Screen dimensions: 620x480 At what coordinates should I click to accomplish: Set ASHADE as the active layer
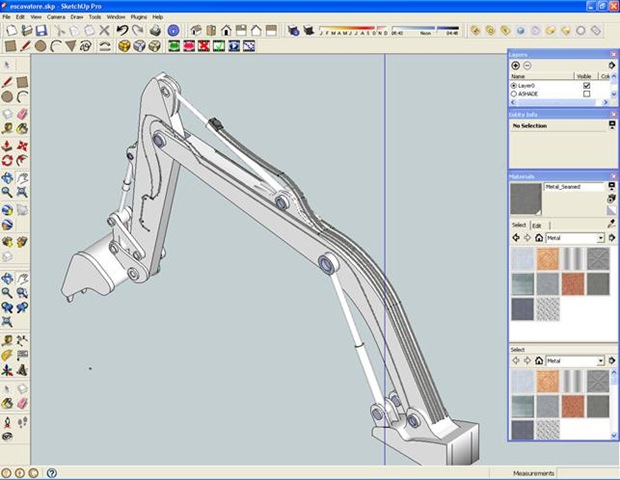point(514,94)
